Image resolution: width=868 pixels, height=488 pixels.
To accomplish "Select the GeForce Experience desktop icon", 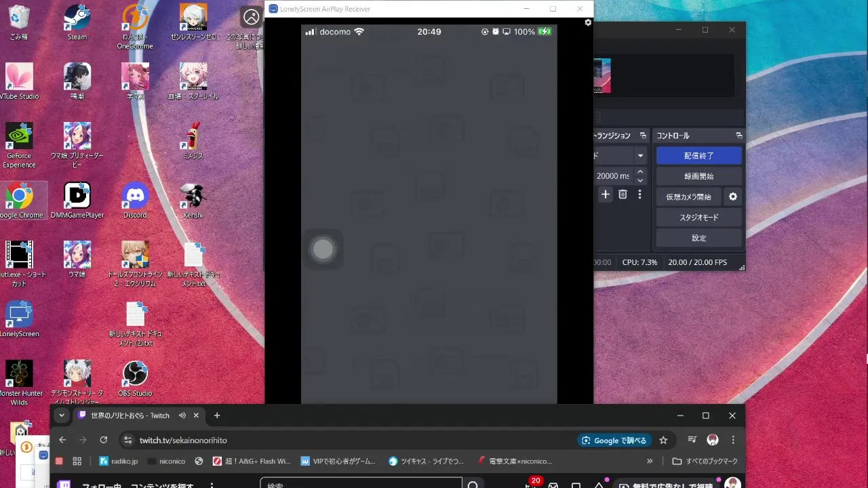I will 19,145.
